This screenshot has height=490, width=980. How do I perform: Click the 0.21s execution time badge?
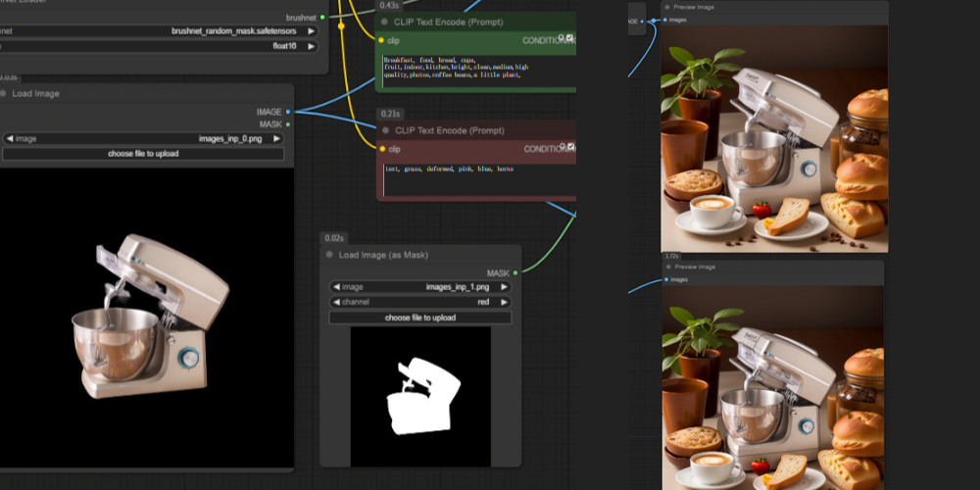tap(390, 114)
